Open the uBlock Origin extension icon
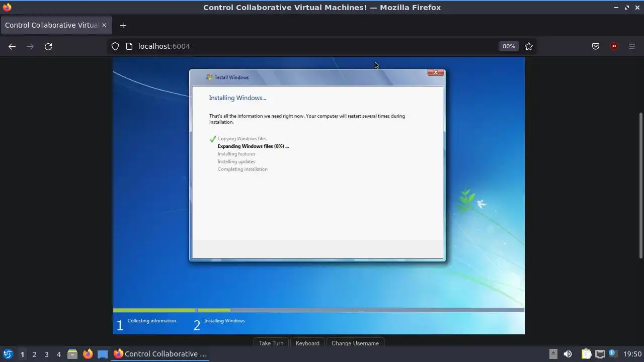 coord(614,46)
